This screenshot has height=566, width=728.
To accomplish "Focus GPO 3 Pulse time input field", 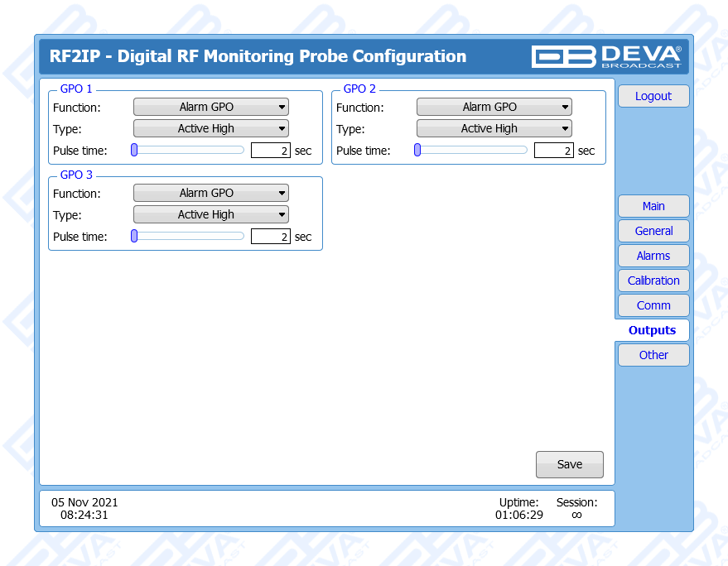I will (x=270, y=237).
